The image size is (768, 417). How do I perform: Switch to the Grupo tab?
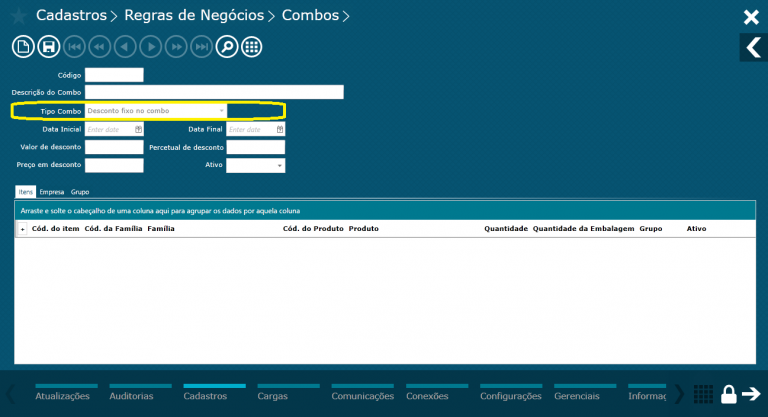point(80,192)
